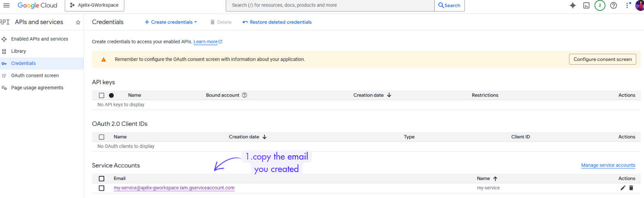The width and height of the screenshot is (644, 198).
Task: Click the Credentials key icon
Action: pos(4,64)
